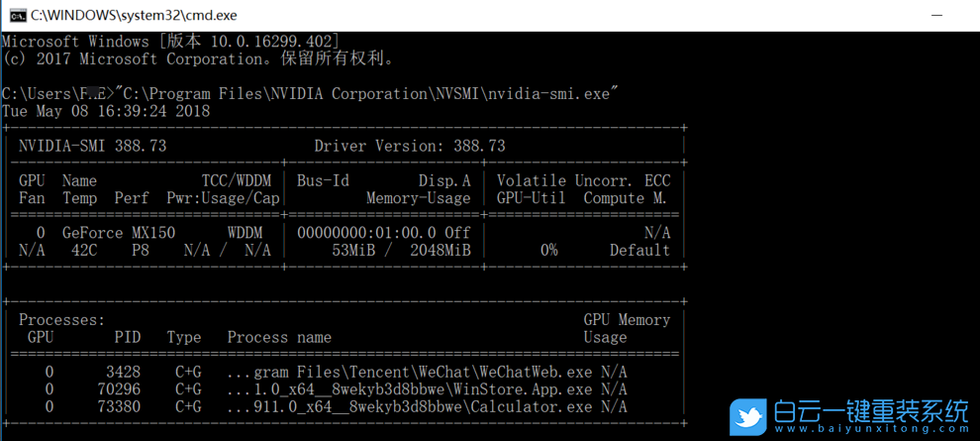Click the 53MiB memory used value
The height and width of the screenshot is (441, 980).
[353, 251]
